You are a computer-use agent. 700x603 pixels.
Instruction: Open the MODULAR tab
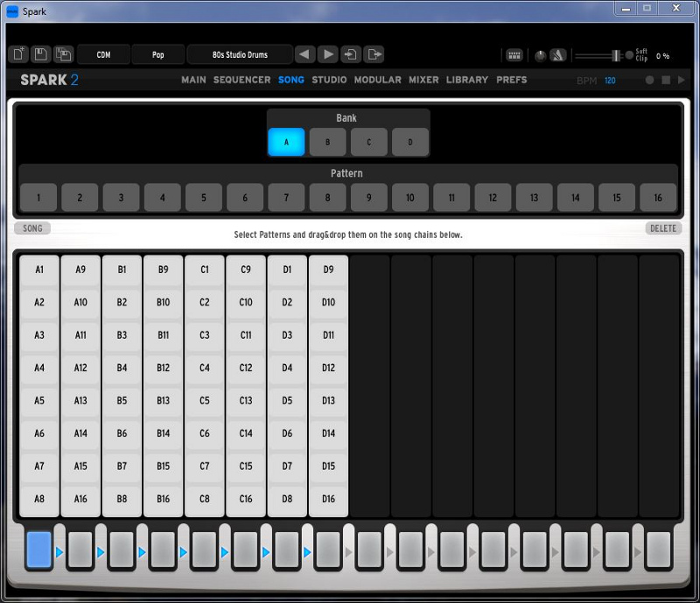pos(378,80)
